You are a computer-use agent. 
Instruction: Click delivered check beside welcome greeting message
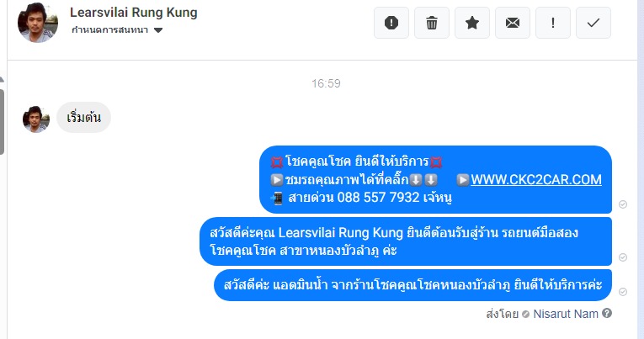pos(623,257)
